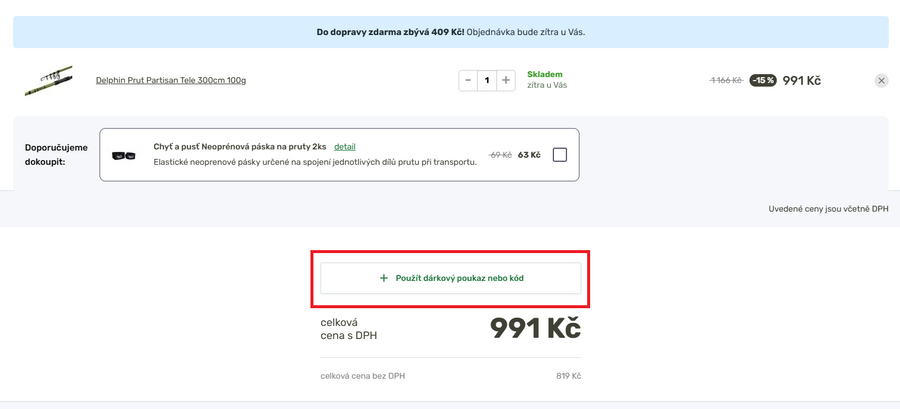The width and height of the screenshot is (900, 409).
Task: Click the green "Skladem" stock status
Action: [545, 74]
